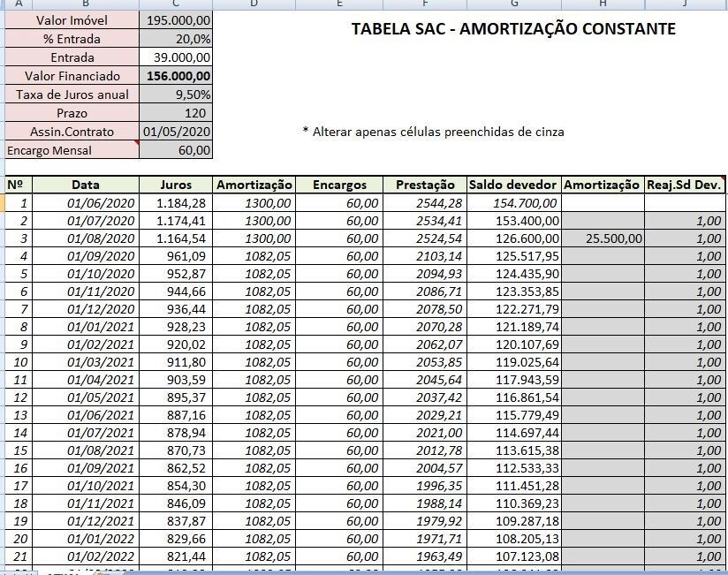Select the Taxa de Juros anual 9,50% cell

pos(176,95)
